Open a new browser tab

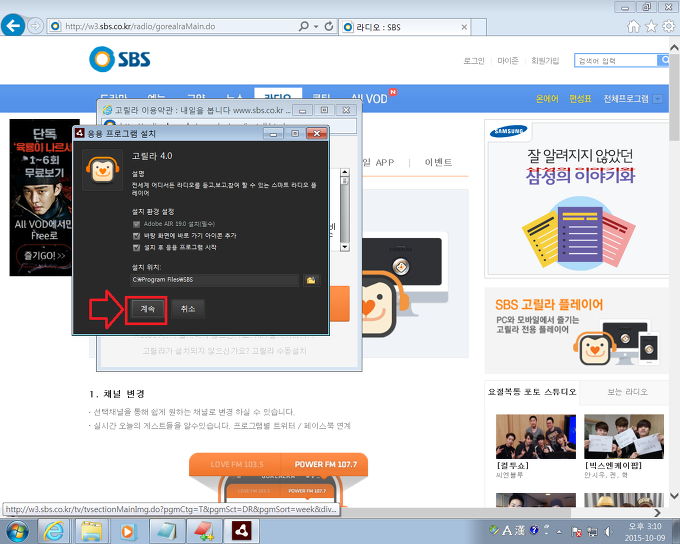tap(478, 27)
